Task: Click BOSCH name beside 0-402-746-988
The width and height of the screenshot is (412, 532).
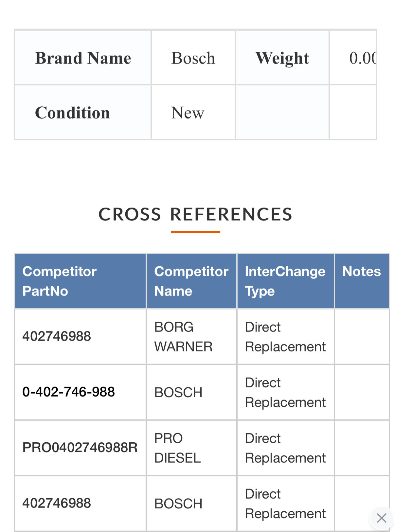Action: pyautogui.click(x=178, y=392)
